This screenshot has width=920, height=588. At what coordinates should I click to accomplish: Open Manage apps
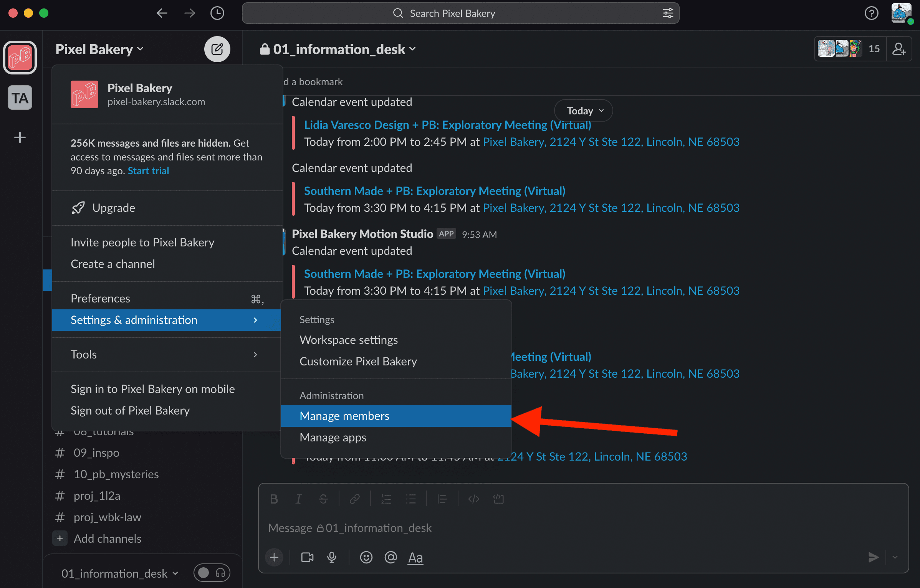point(396,437)
